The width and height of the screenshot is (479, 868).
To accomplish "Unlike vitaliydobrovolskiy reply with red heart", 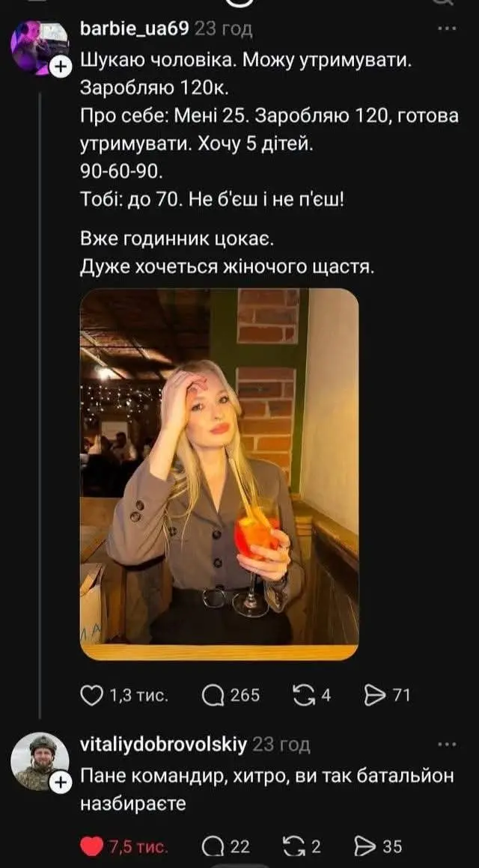I will coord(92,846).
